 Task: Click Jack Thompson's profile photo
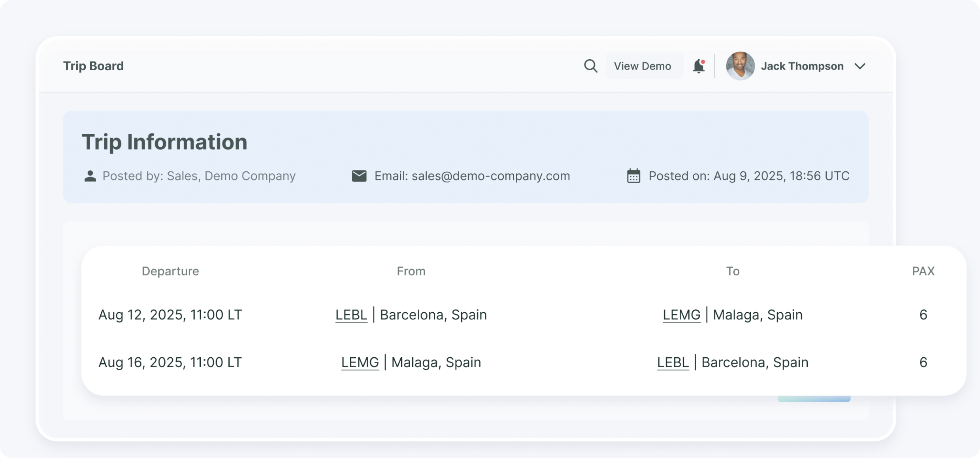(x=741, y=66)
